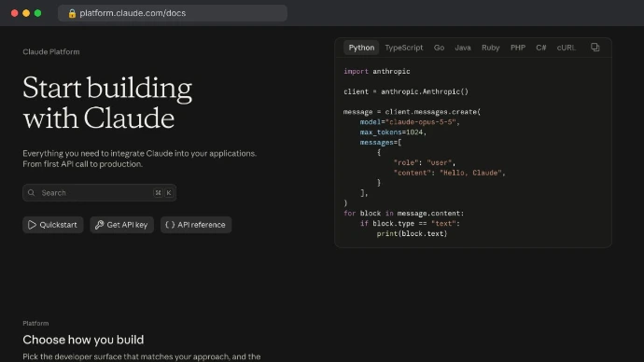Screen dimensions: 644x362
Task: Click the import anthropic code line
Action: pyautogui.click(x=377, y=72)
